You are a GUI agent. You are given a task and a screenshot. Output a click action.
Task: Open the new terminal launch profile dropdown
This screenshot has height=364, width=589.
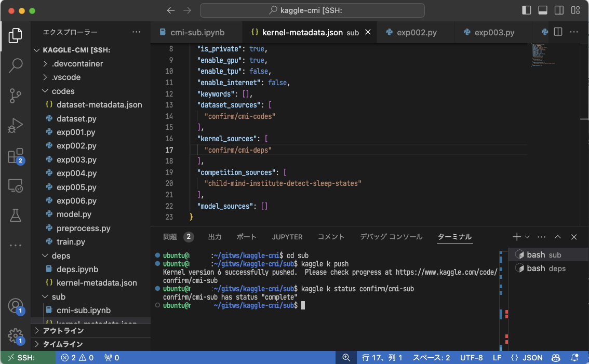point(527,237)
